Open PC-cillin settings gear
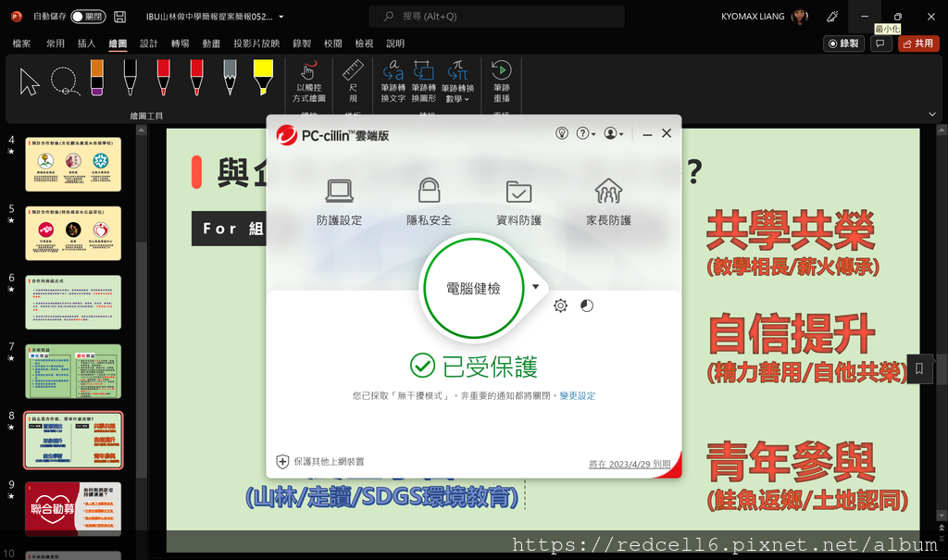Screen dimensions: 948x560 560,305
